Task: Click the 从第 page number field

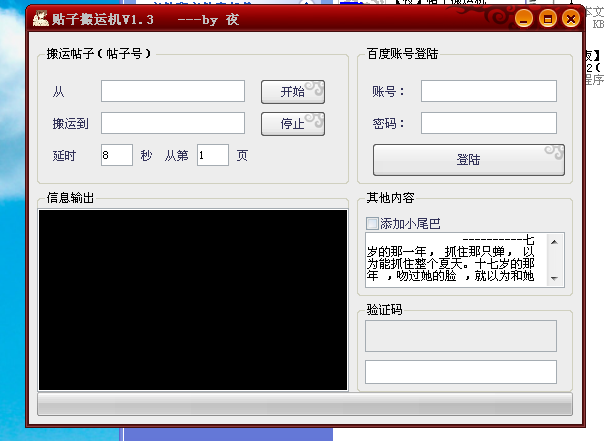Action: [213, 155]
